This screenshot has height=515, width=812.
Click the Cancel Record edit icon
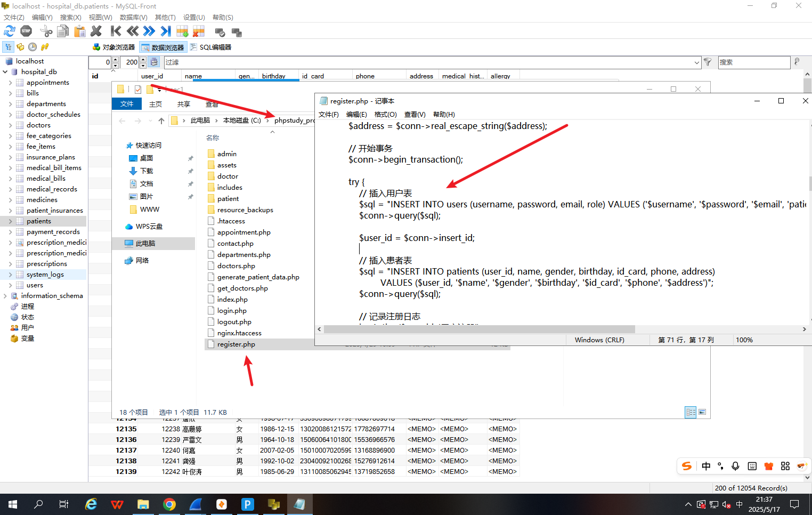pos(237,32)
